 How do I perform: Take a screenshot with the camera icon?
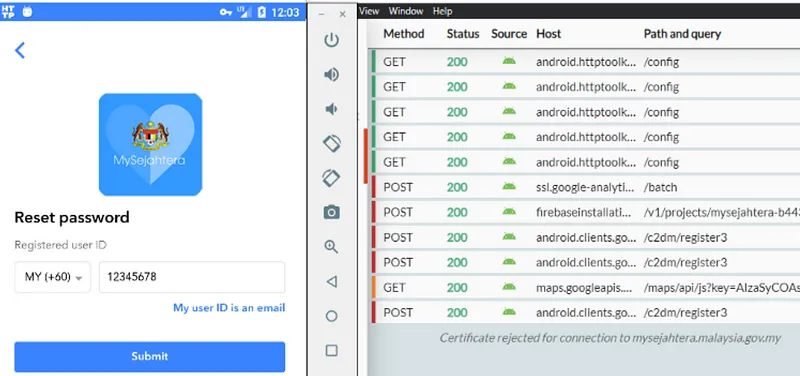pos(332,212)
